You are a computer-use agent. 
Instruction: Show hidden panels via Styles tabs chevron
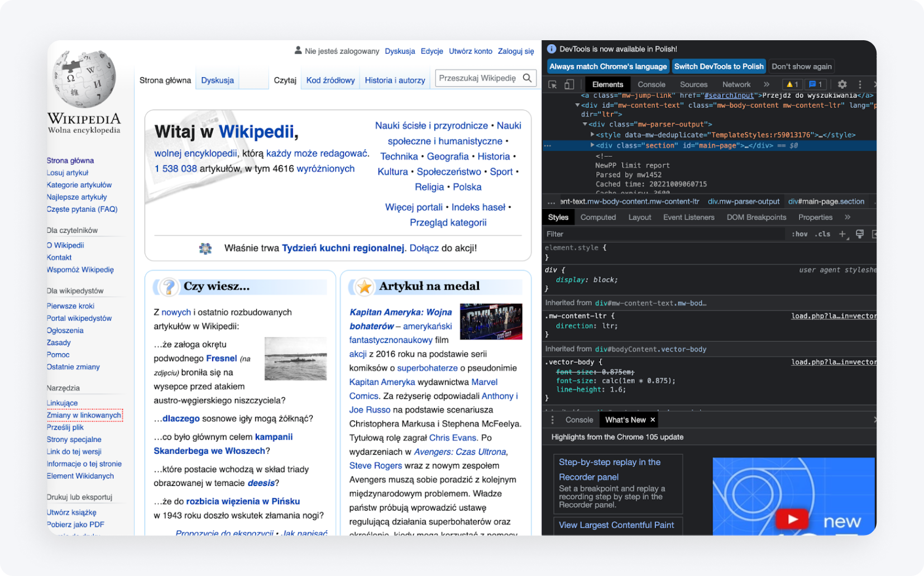848,217
